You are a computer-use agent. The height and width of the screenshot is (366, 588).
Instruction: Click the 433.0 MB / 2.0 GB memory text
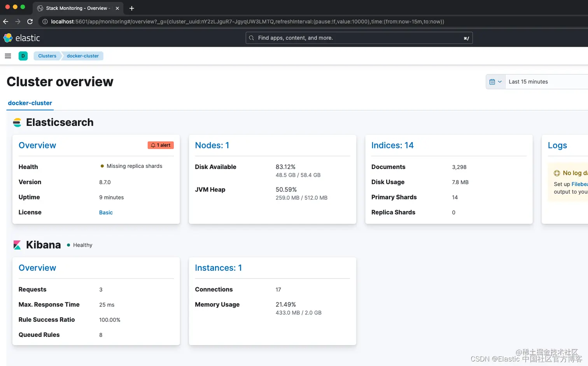point(299,313)
